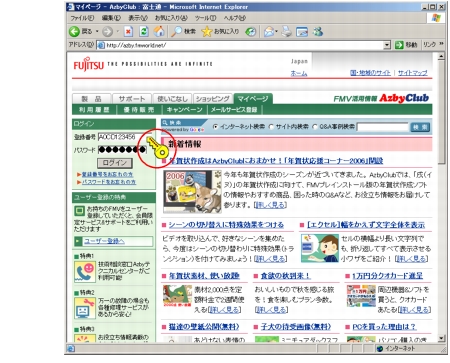Viewport: 450px width, 363px height.
Task: Select the マイページ tab
Action: pyautogui.click(x=253, y=99)
